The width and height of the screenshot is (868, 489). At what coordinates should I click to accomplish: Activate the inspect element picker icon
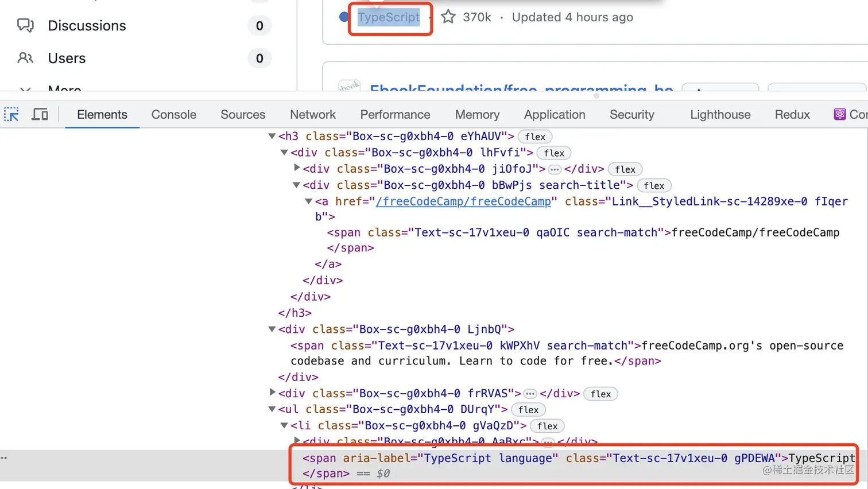point(11,115)
